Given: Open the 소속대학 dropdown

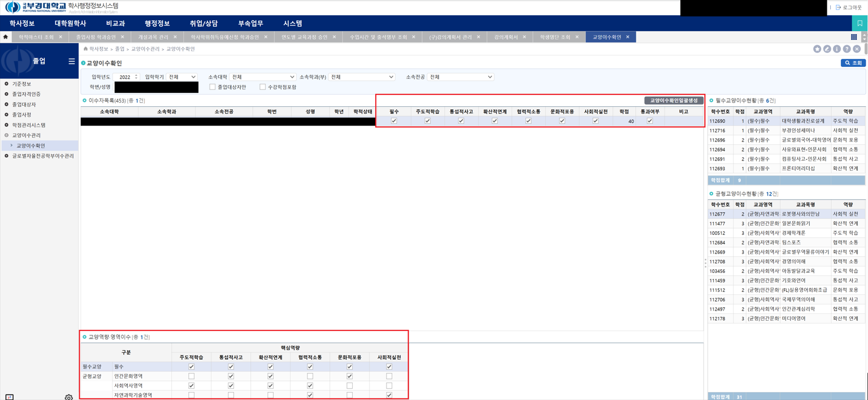Looking at the screenshot, I should (263, 77).
